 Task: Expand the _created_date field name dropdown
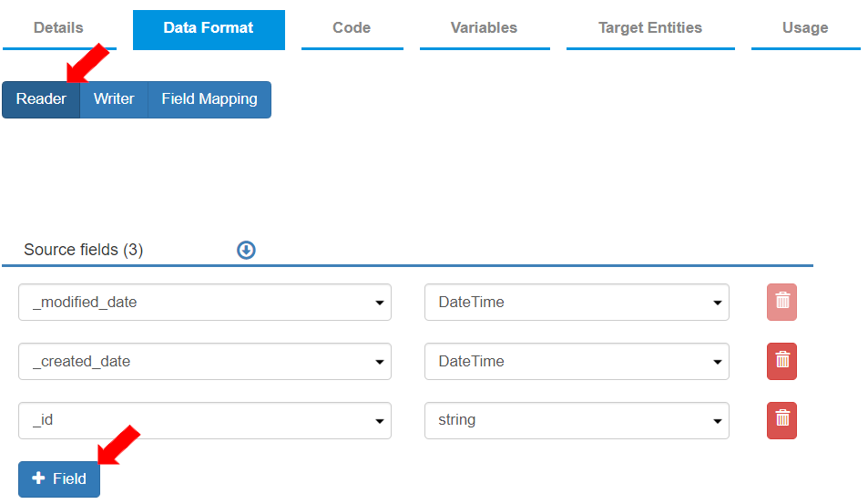pos(205,362)
